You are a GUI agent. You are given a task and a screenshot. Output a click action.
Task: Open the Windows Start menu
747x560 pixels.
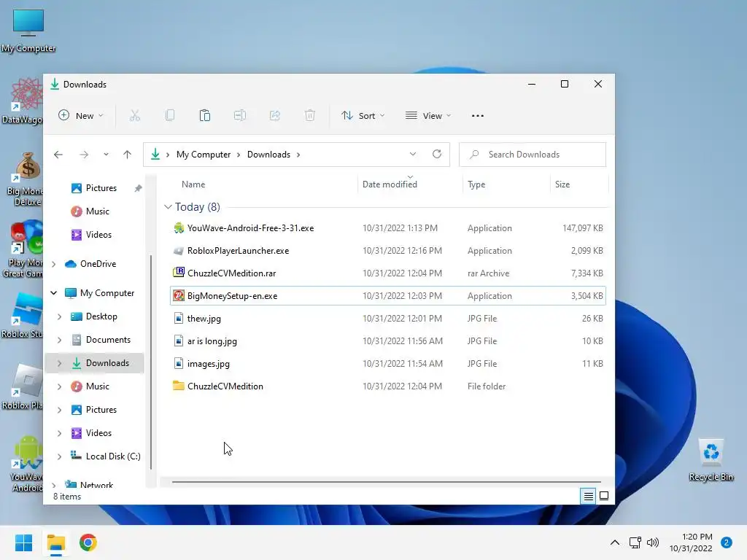click(x=23, y=542)
